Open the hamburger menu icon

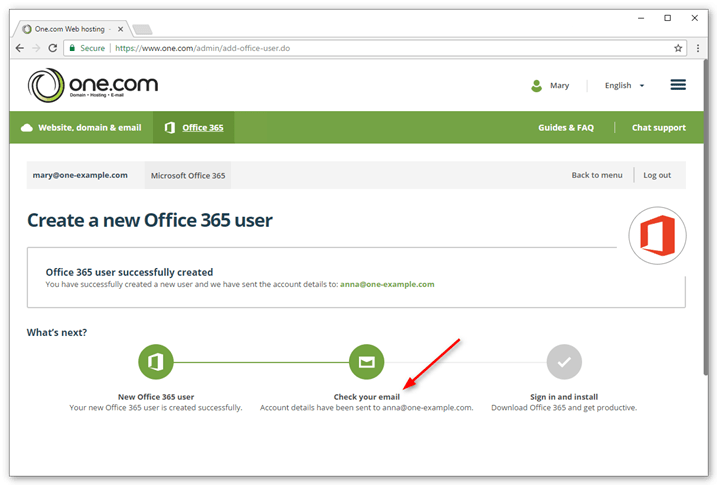click(x=678, y=85)
